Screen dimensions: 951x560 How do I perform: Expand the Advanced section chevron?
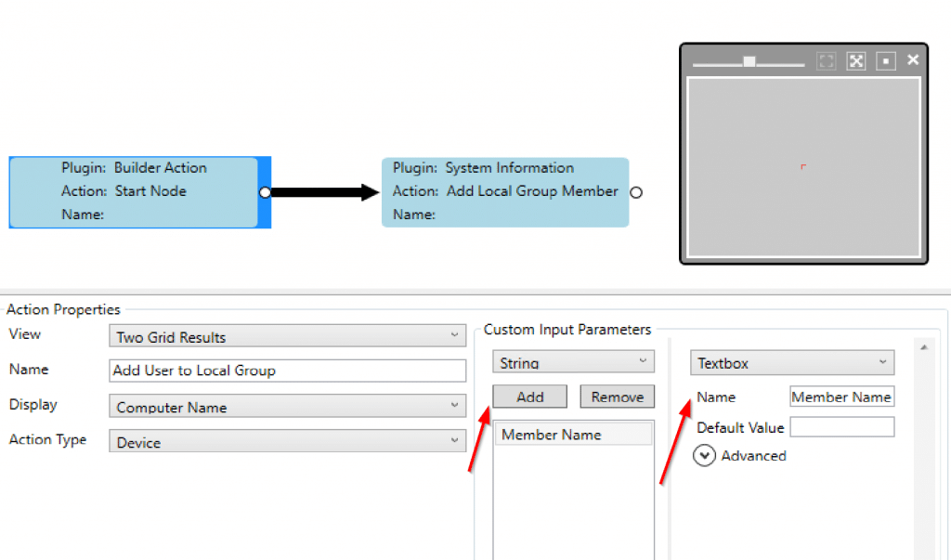[x=705, y=456]
